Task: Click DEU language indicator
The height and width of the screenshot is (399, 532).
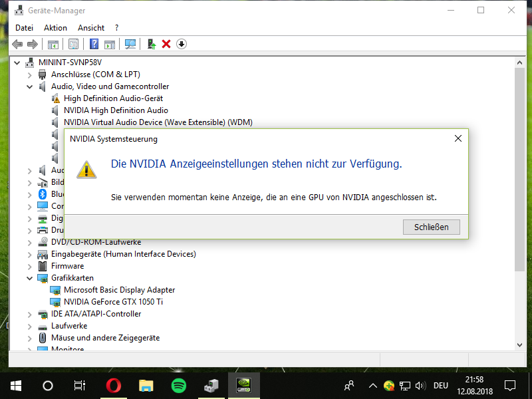Action: coord(441,386)
